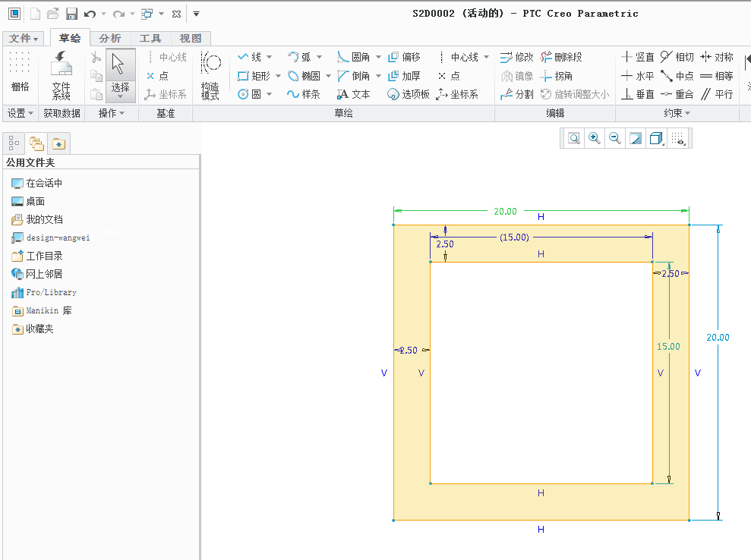Open the 设置 group dropdown
Screen dimensions: 751x560
pyautogui.click(x=20, y=113)
